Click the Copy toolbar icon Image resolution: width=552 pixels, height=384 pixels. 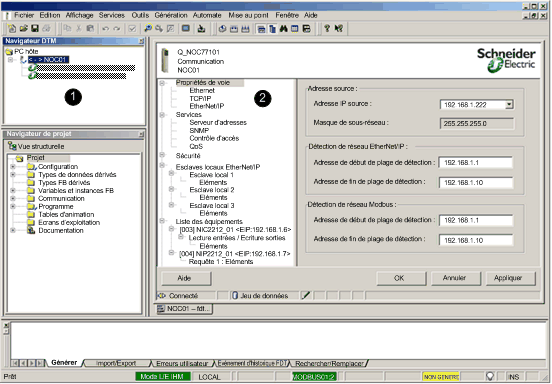[x=67, y=29]
